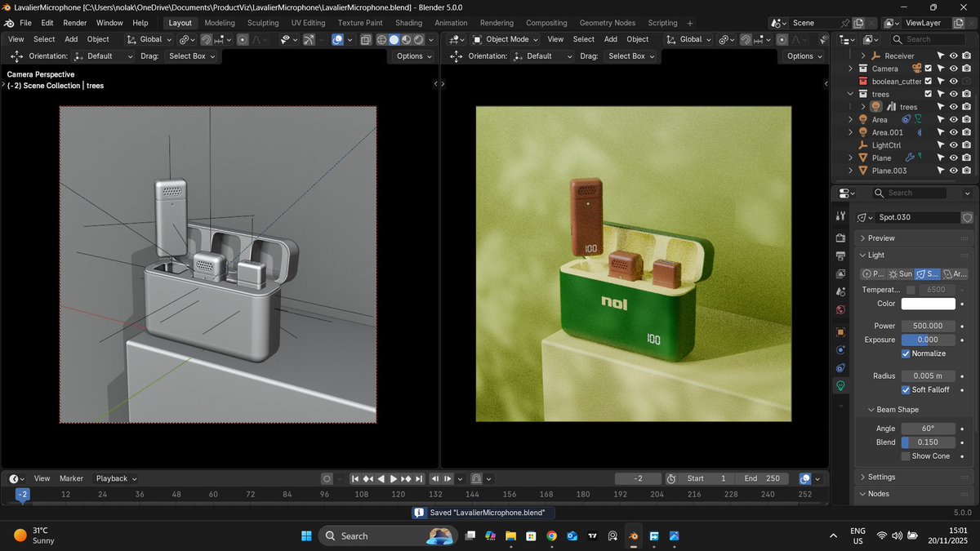The image size is (980, 551).
Task: Disable the Soft Falloff checkbox
Action: click(906, 389)
